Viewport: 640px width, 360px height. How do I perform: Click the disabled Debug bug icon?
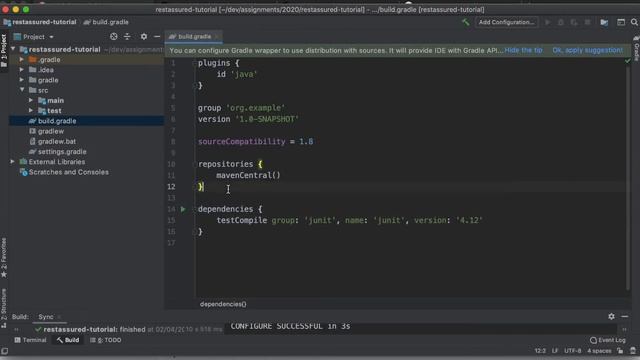561,22
